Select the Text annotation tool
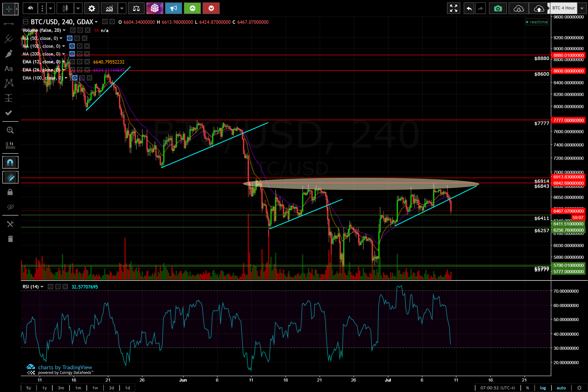588x392 pixels. [x=9, y=69]
